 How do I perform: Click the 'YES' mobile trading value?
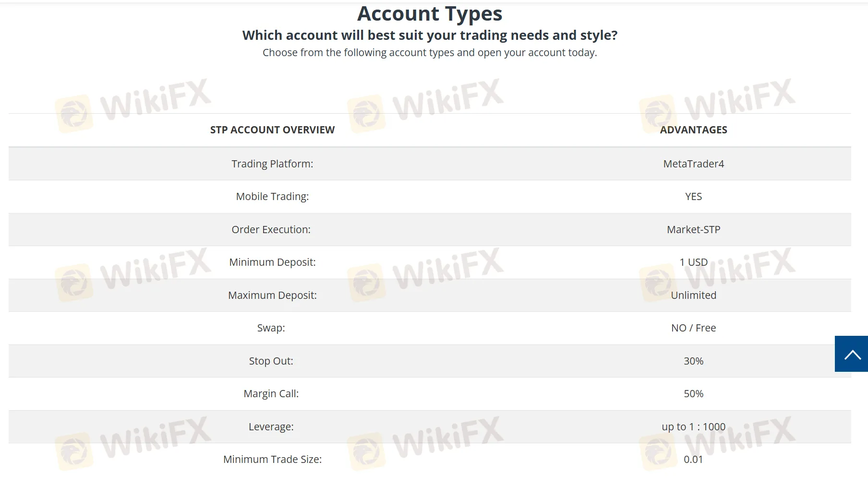coord(693,197)
